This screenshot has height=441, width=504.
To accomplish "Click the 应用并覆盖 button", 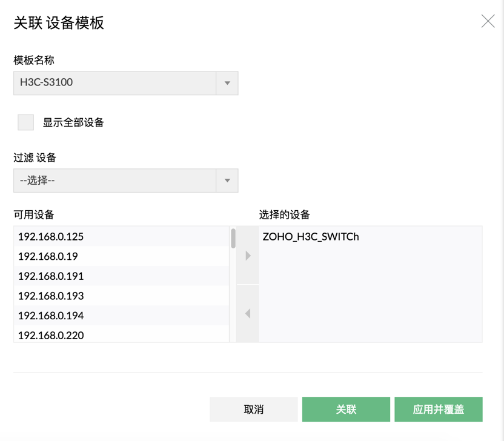I will (x=439, y=409).
